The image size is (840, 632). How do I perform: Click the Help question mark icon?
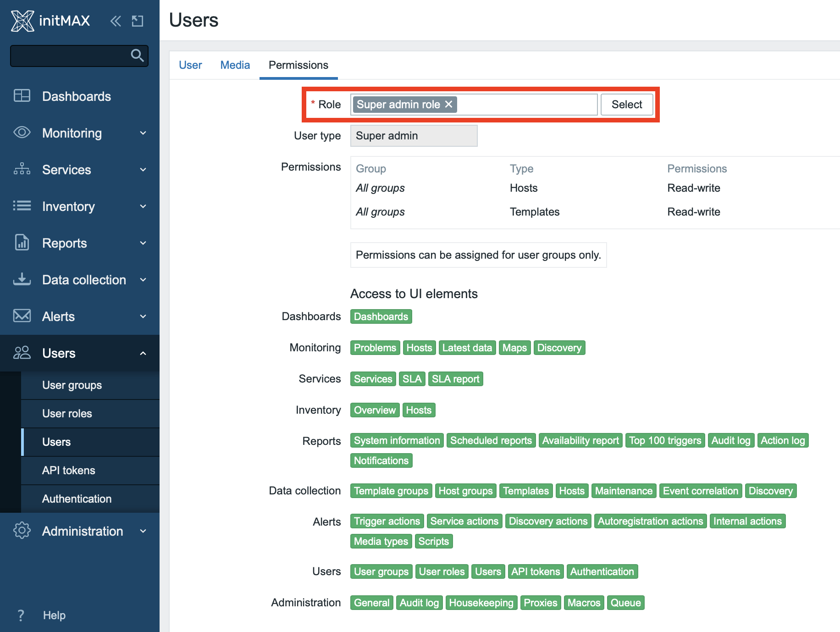[x=21, y=615]
